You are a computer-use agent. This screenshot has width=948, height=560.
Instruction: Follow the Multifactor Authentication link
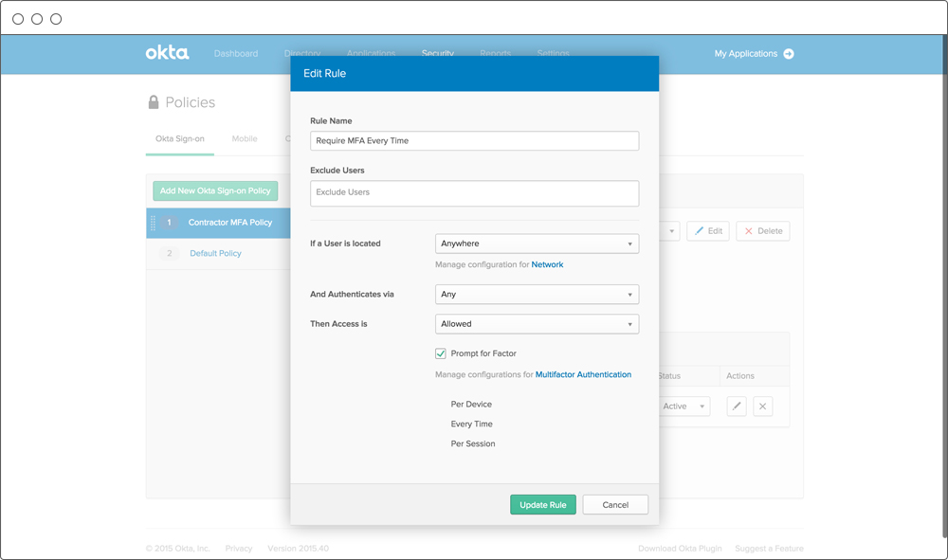click(x=583, y=375)
